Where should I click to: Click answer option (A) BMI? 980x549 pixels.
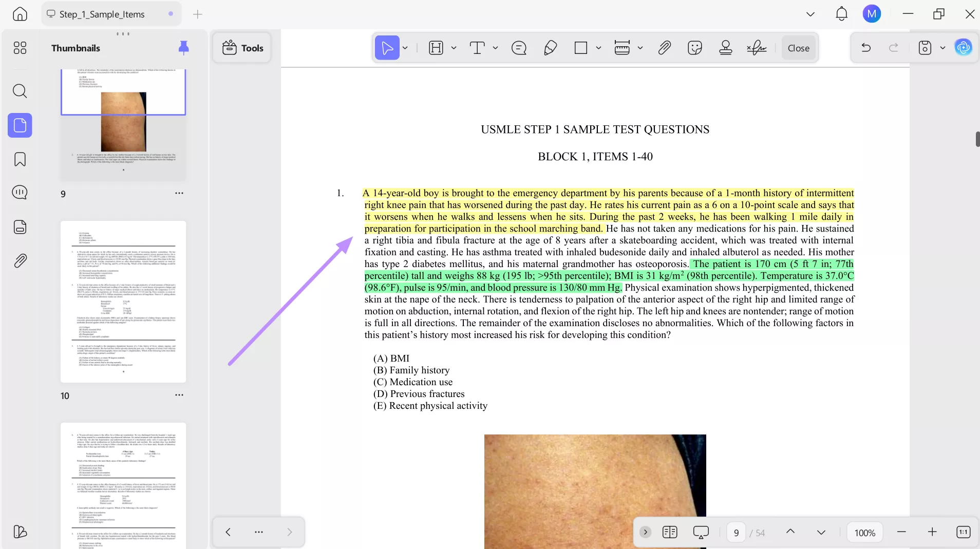[391, 358]
